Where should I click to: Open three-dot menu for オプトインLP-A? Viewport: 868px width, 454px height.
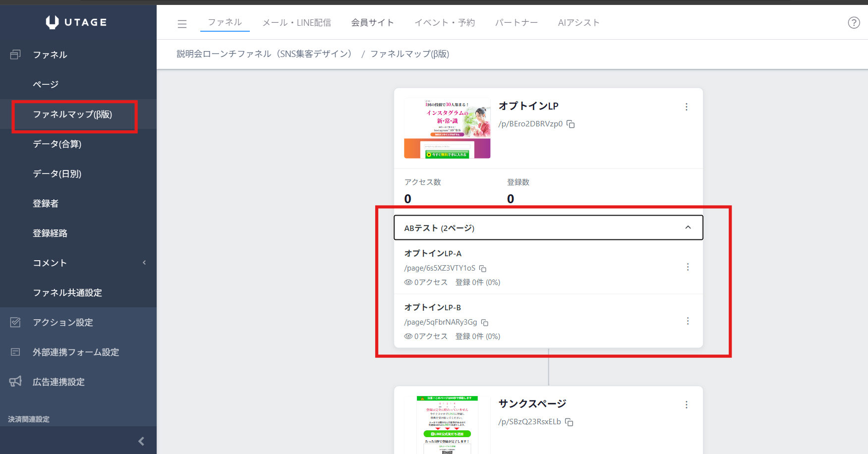point(688,267)
